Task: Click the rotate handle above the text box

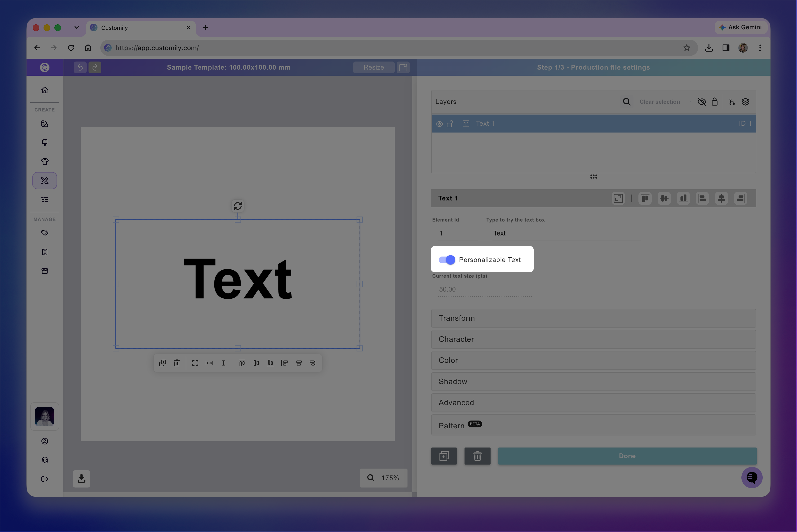Action: pos(238,206)
